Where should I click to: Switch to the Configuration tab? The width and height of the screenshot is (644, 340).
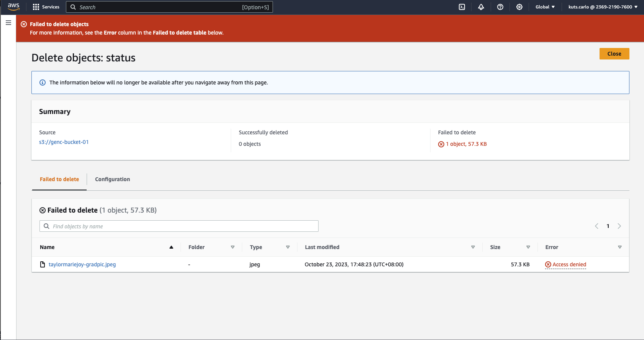[x=112, y=179]
